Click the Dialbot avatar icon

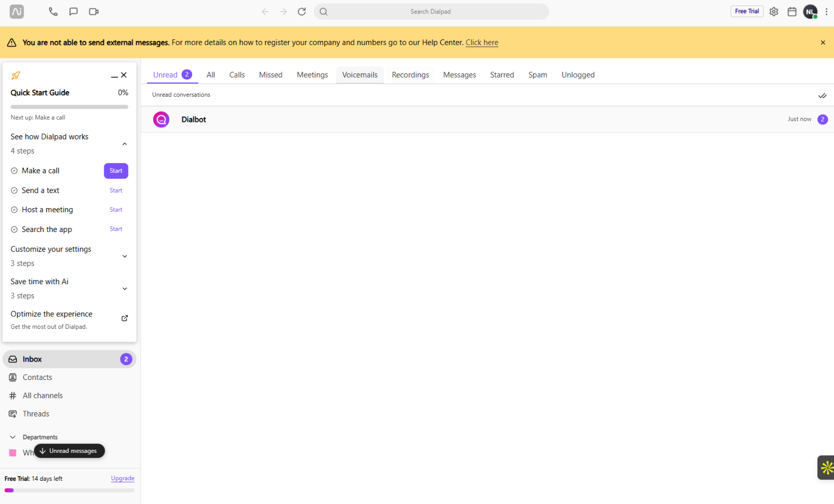click(x=161, y=119)
